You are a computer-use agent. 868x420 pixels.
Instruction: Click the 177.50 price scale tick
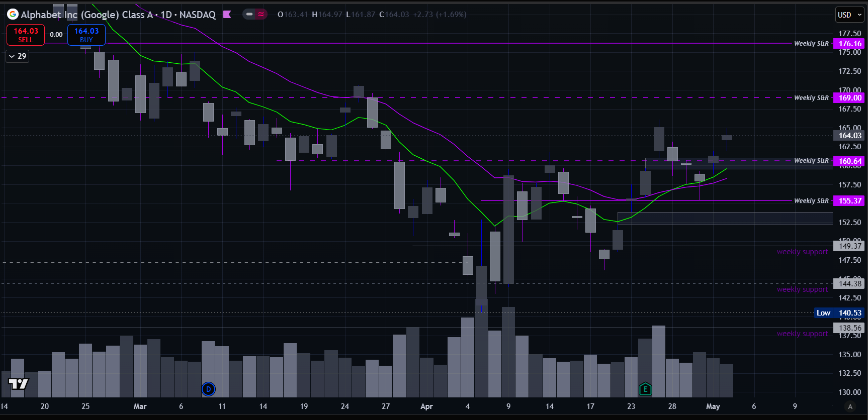(x=850, y=34)
